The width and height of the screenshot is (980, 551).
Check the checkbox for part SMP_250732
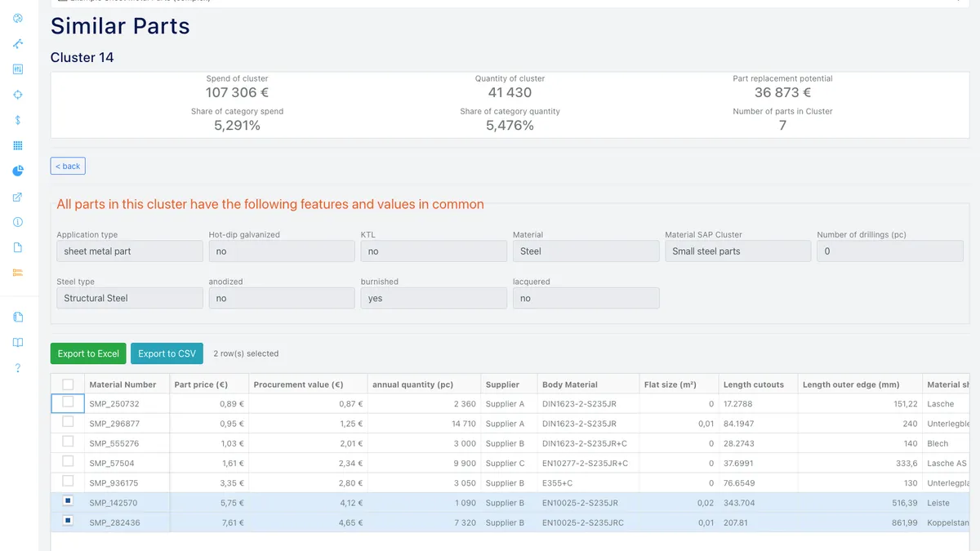[68, 403]
